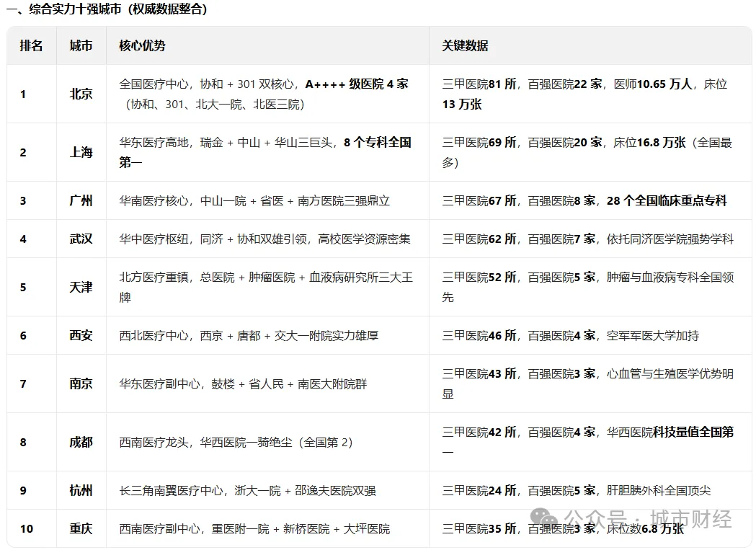756x550 pixels.
Task: Click Hangzhou advantage text 长三角南翼医疗中心
Action: [x=171, y=491]
